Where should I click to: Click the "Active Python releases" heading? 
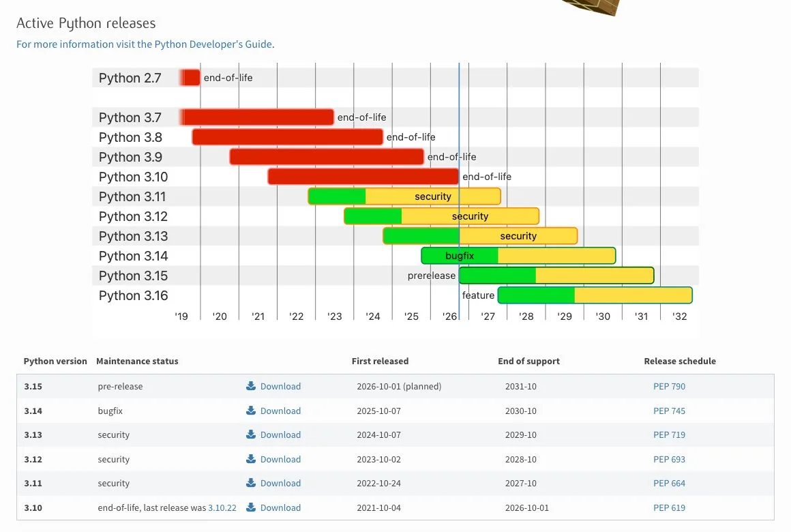87,23
